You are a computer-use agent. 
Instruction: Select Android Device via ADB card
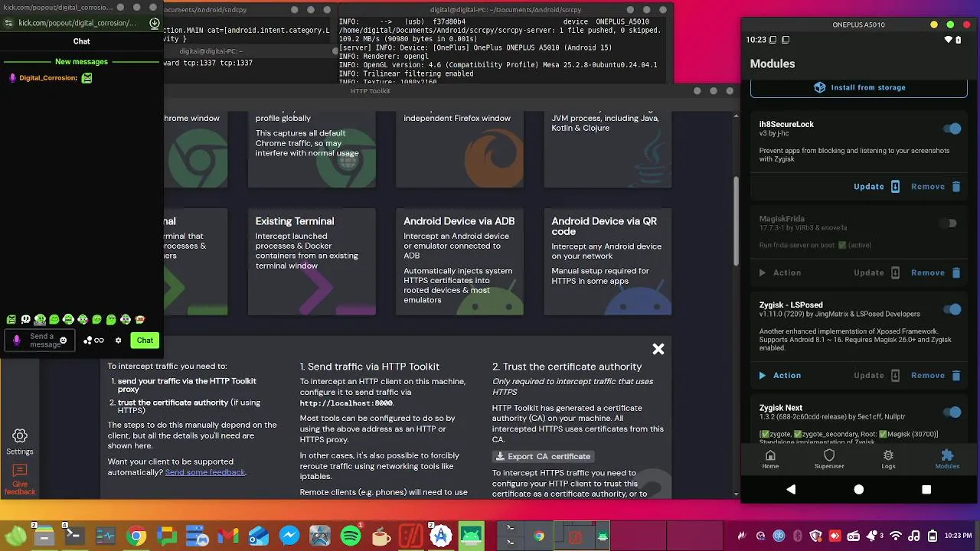(459, 262)
